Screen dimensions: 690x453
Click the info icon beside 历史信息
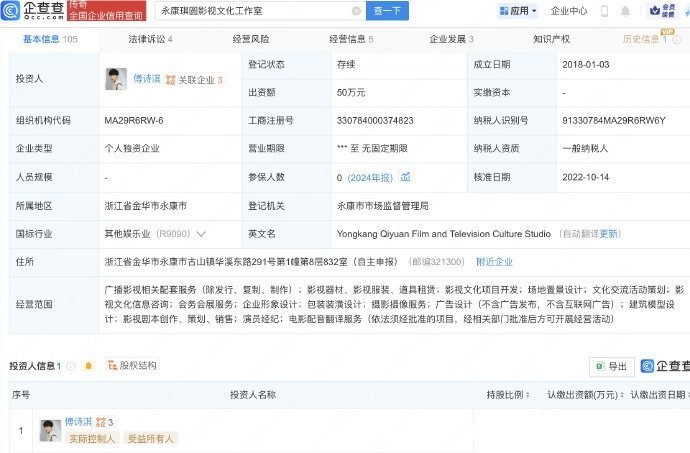tap(677, 40)
